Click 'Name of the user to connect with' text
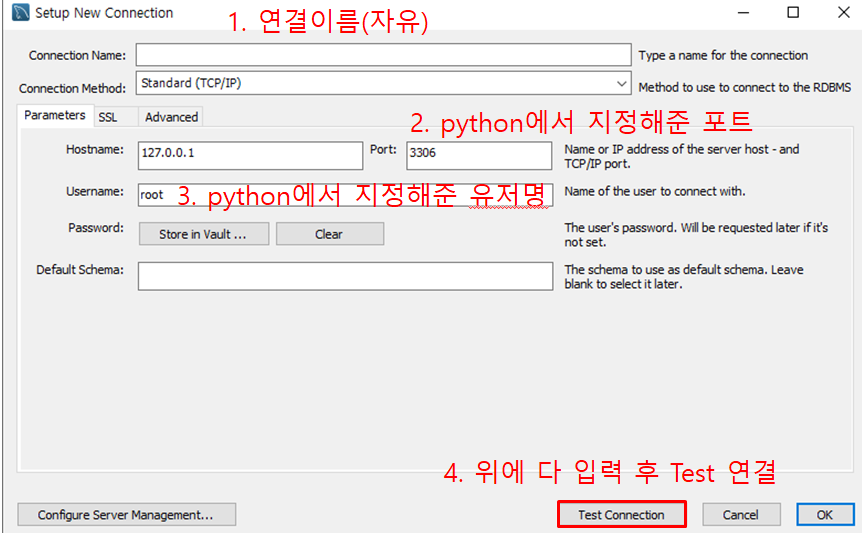The height and width of the screenshot is (533, 862). (x=655, y=191)
